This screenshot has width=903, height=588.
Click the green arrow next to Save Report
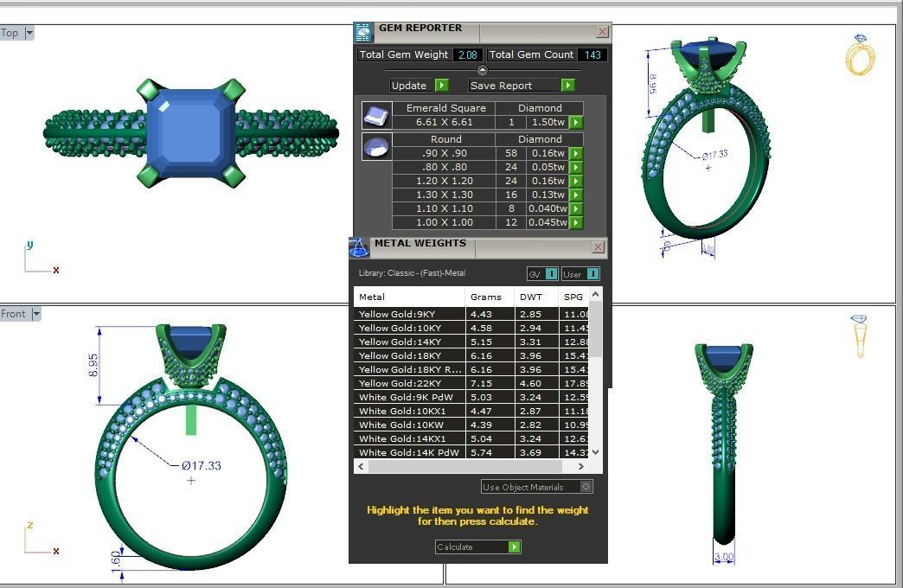(x=567, y=86)
